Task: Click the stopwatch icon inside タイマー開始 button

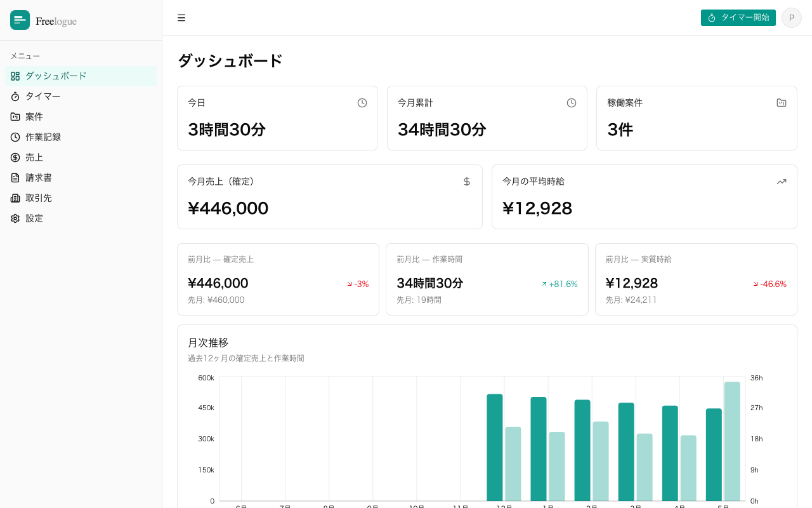Action: click(712, 18)
